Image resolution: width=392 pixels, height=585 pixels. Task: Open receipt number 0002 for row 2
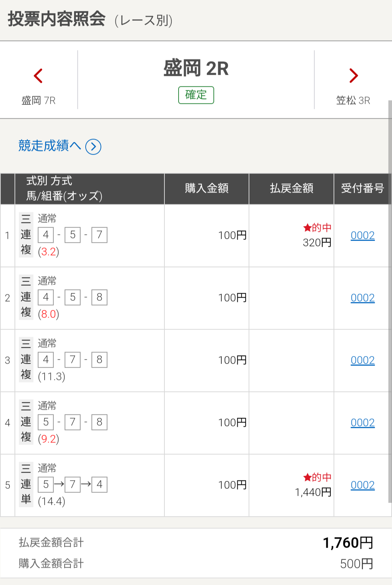pyautogui.click(x=363, y=298)
